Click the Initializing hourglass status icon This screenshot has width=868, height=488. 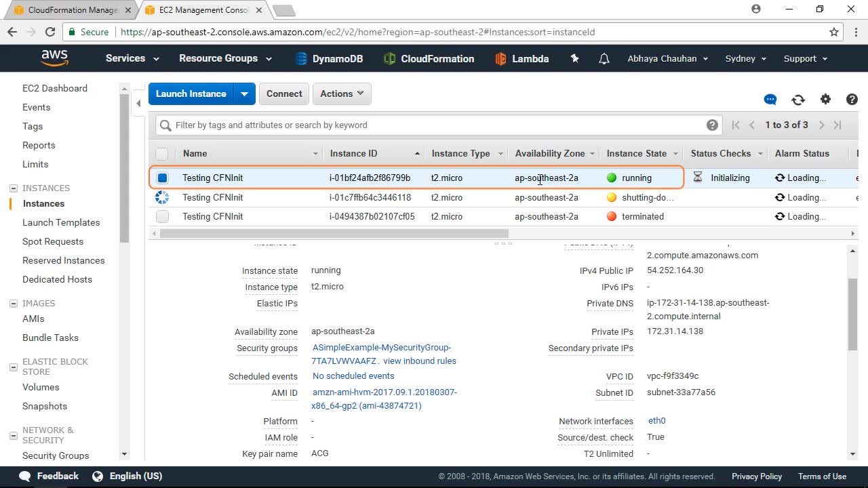[697, 178]
